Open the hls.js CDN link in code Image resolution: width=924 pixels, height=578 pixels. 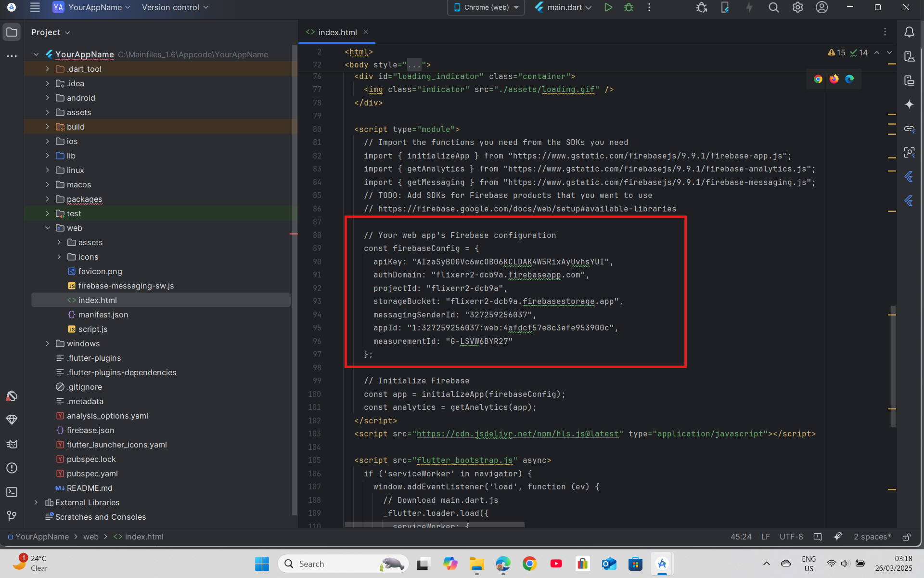517,434
